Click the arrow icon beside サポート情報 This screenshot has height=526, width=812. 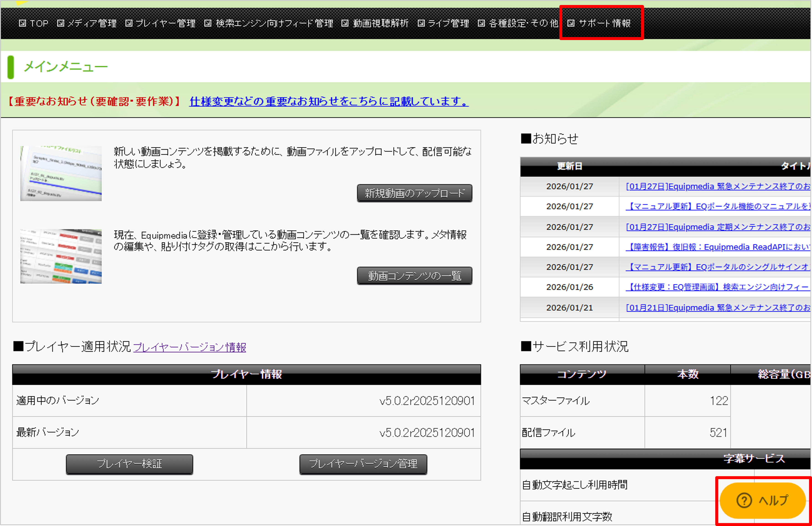(x=571, y=23)
